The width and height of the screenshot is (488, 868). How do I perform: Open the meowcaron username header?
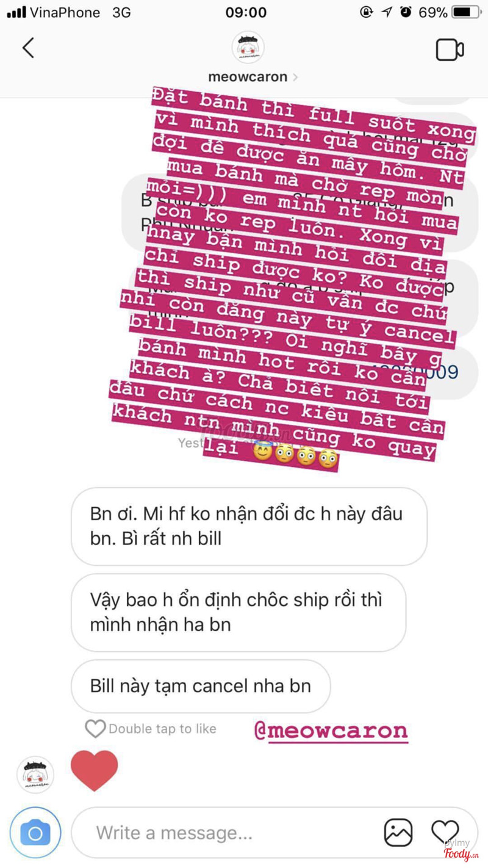pyautogui.click(x=248, y=78)
